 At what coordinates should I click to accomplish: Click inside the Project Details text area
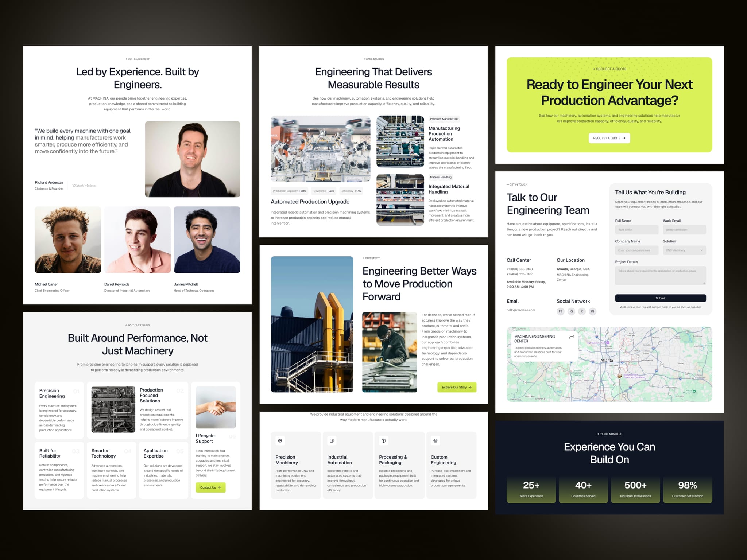[x=661, y=276]
